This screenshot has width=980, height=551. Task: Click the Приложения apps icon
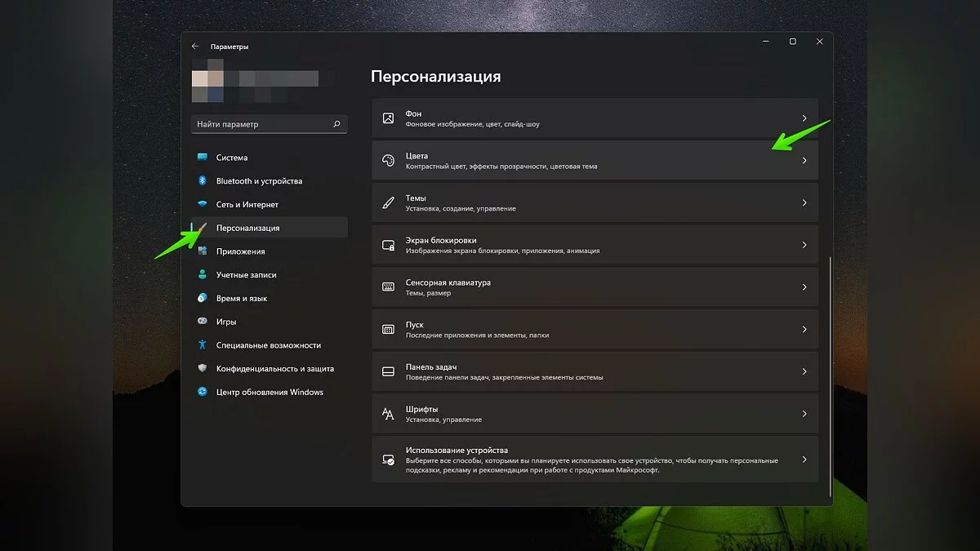tap(203, 251)
